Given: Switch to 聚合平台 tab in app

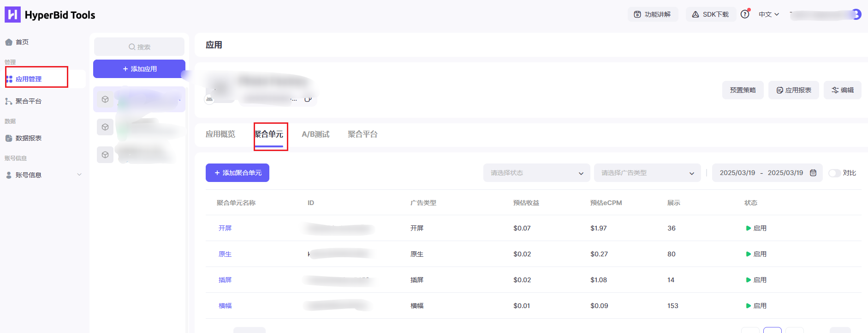Looking at the screenshot, I should [363, 134].
